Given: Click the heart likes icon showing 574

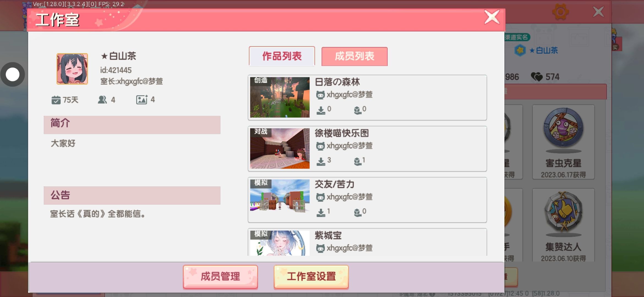Looking at the screenshot, I should tap(536, 77).
